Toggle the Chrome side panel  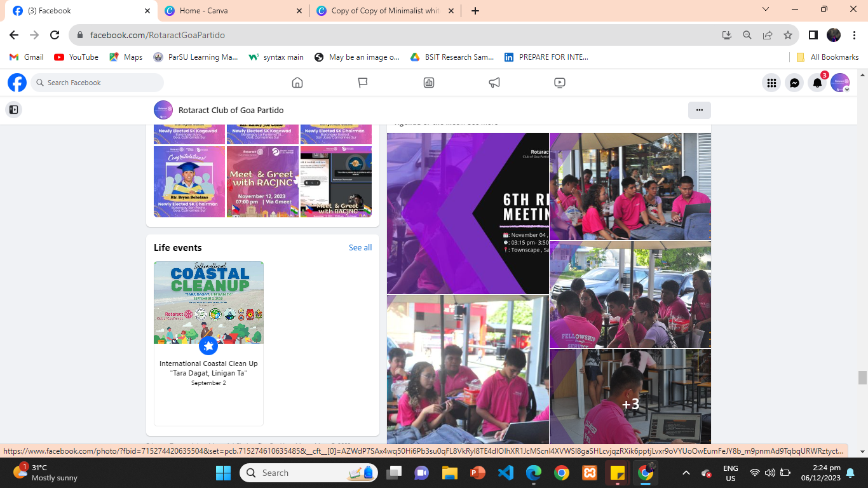[813, 35]
